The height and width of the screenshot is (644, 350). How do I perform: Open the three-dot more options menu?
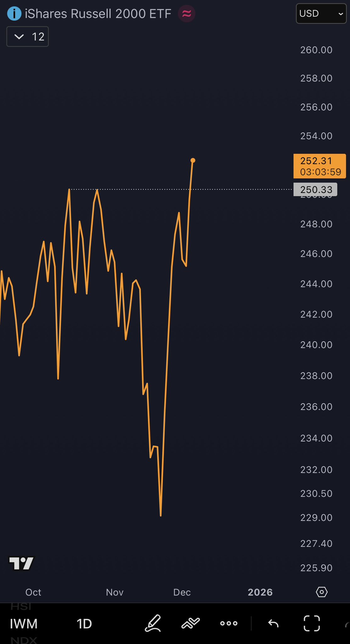[229, 623]
